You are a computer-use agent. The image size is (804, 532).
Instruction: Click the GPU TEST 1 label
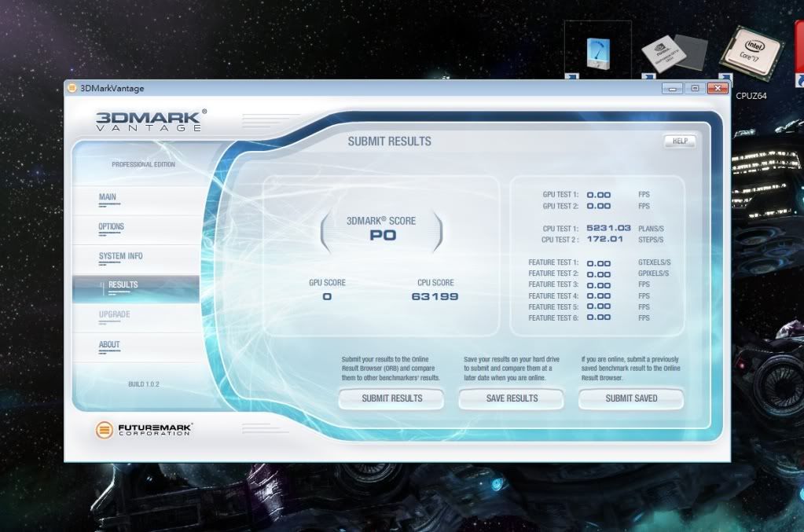pyautogui.click(x=560, y=195)
